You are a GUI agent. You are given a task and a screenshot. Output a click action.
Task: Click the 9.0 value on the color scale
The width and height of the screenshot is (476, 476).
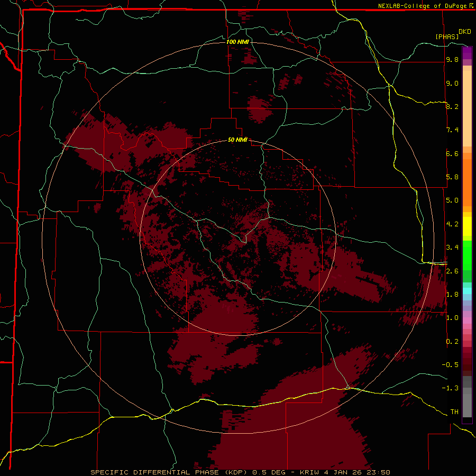pos(452,83)
